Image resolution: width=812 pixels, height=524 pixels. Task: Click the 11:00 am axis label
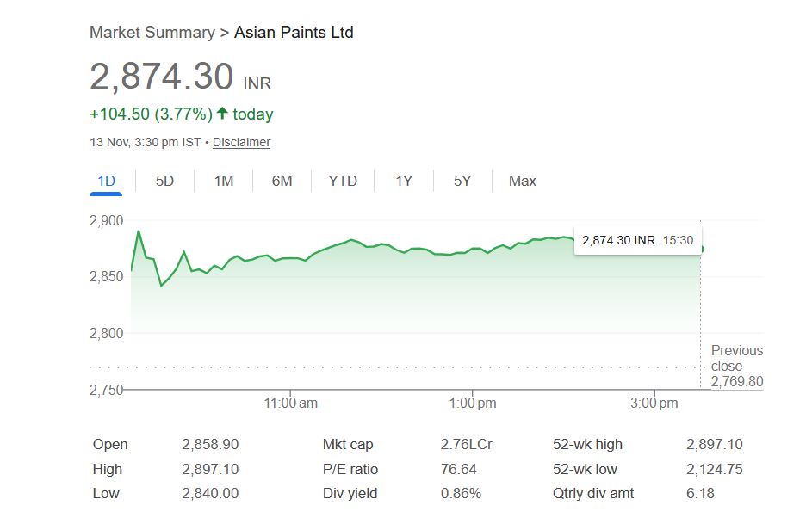[291, 403]
